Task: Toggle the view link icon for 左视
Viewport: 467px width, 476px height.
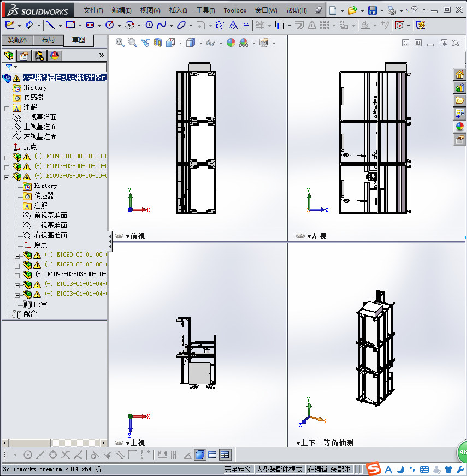Action: 300,236
